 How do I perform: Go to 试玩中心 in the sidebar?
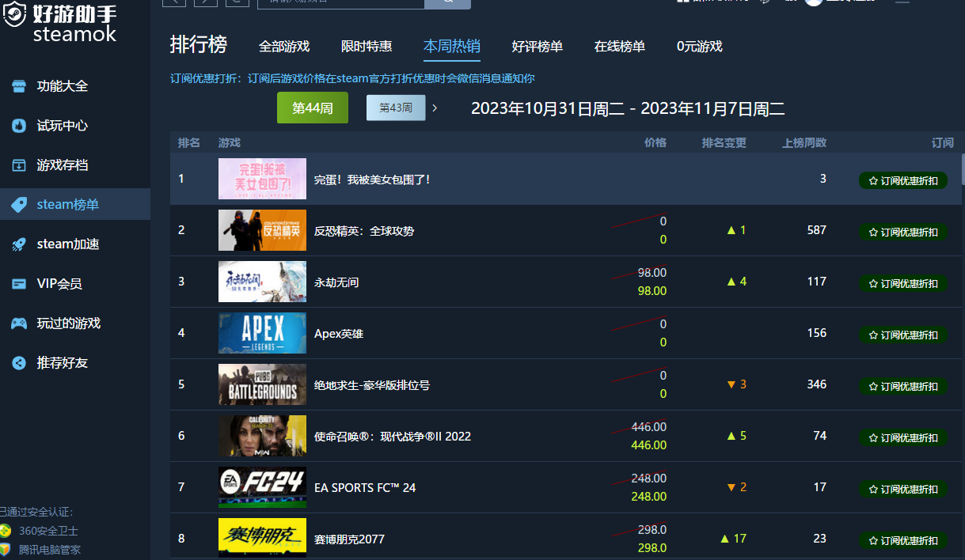coord(62,126)
